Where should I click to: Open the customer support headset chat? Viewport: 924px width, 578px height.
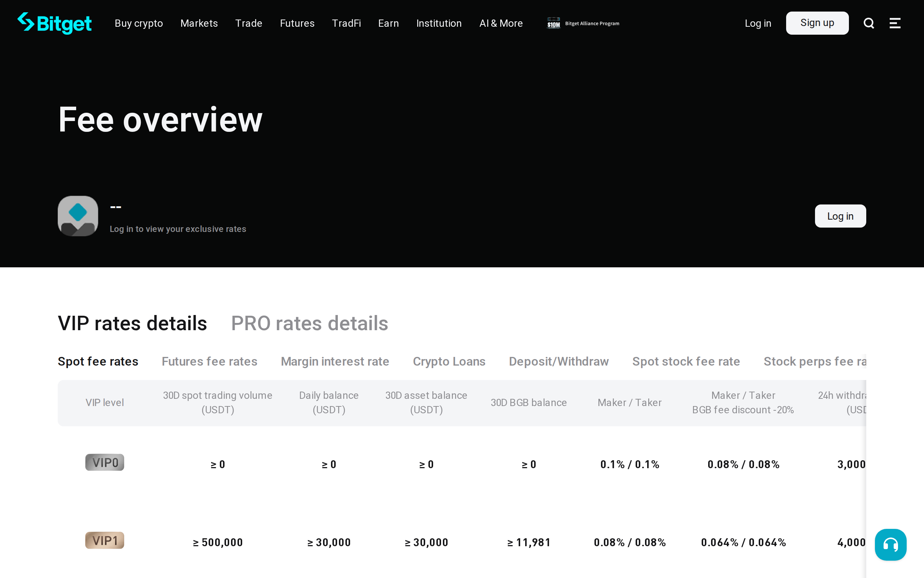890,544
